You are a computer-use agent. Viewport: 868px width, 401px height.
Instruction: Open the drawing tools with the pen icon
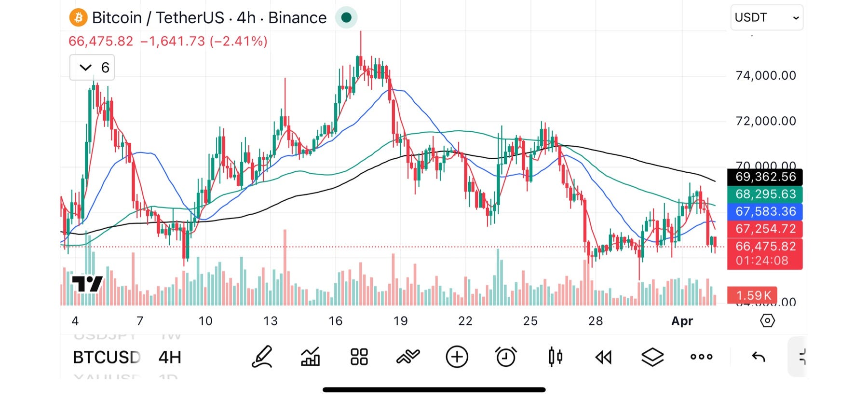pyautogui.click(x=261, y=357)
